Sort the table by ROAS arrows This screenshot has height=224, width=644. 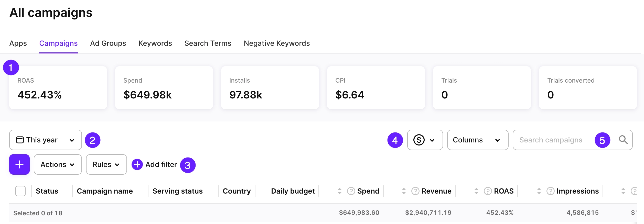pos(476,191)
